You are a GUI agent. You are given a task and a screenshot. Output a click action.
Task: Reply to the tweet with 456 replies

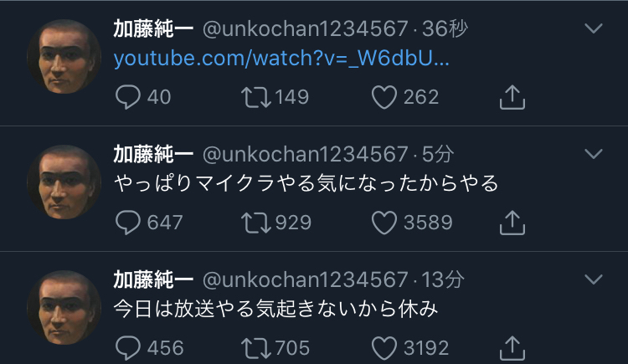(x=128, y=347)
